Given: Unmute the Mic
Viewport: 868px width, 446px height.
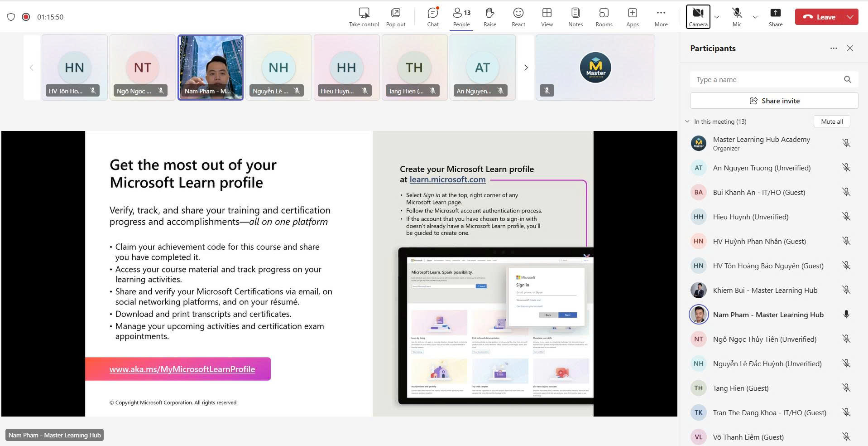Looking at the screenshot, I should click(x=737, y=17).
